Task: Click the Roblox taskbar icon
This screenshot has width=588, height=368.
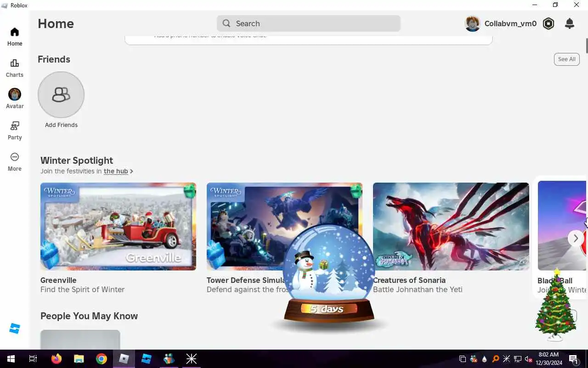Action: click(x=124, y=359)
